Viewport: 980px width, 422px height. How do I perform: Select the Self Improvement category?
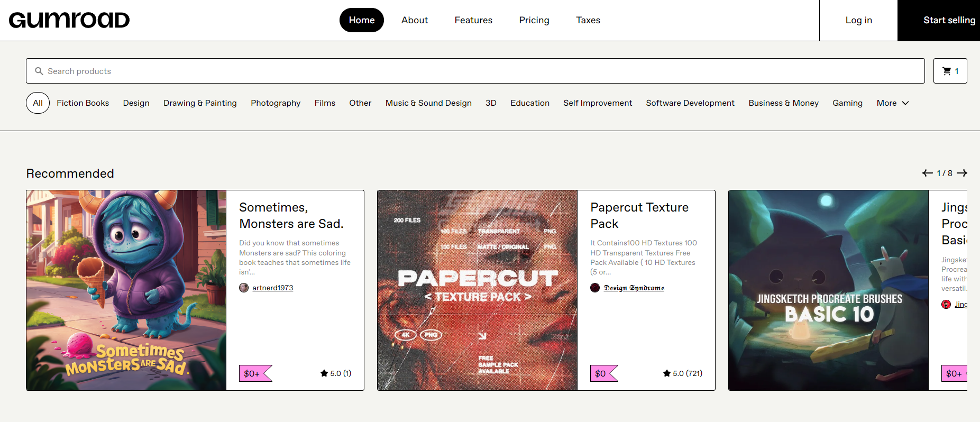coord(598,103)
